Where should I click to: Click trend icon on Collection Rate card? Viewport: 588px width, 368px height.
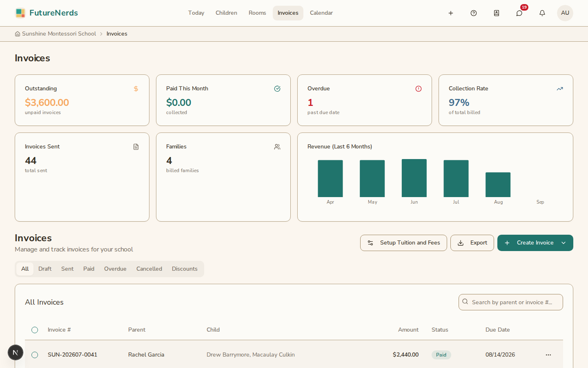click(x=560, y=89)
